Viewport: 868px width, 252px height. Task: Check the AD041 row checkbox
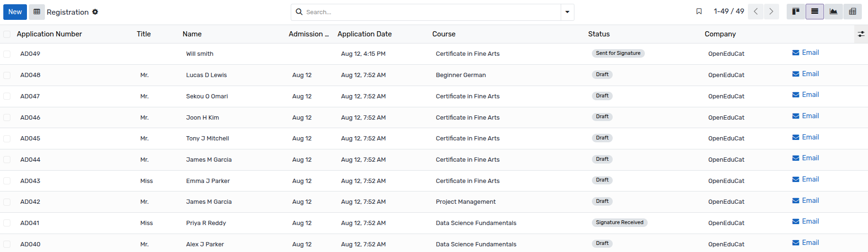(7, 223)
